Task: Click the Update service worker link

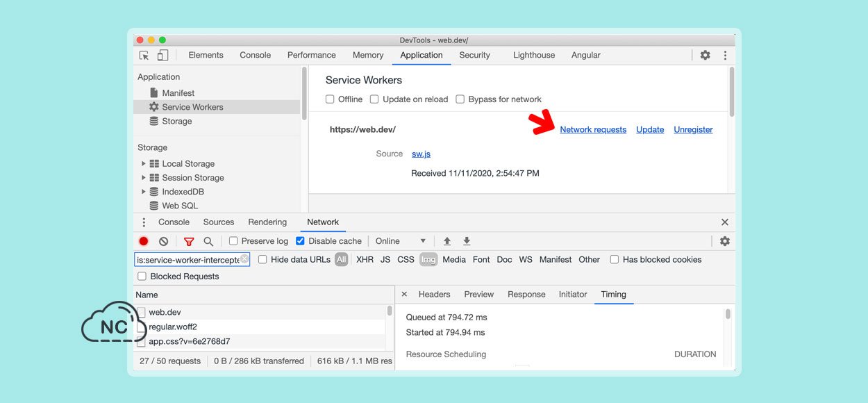Action: click(650, 130)
